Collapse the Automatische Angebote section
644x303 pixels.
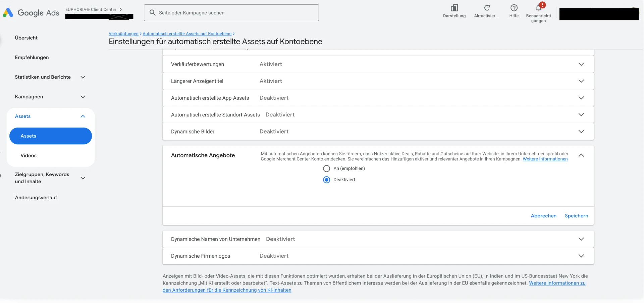pyautogui.click(x=581, y=155)
